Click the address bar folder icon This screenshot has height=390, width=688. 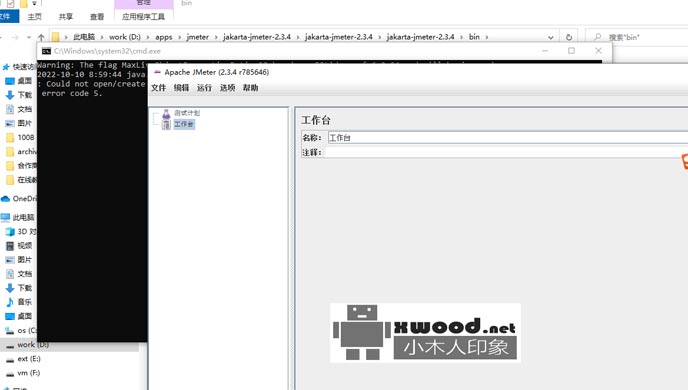pyautogui.click(x=56, y=37)
